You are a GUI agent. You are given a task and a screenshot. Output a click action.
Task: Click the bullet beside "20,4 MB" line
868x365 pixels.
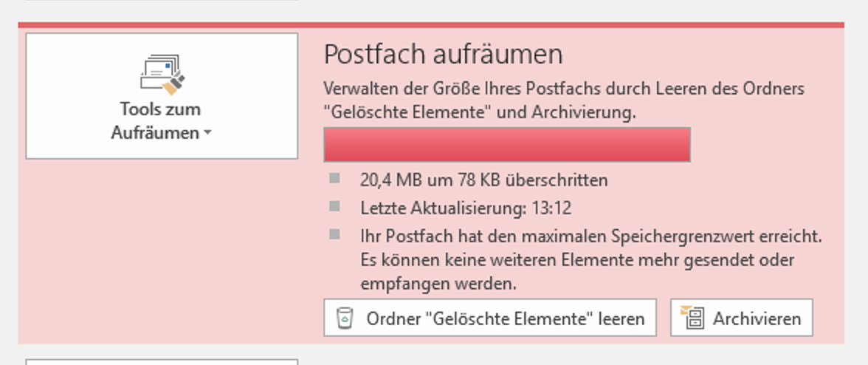[x=335, y=178]
